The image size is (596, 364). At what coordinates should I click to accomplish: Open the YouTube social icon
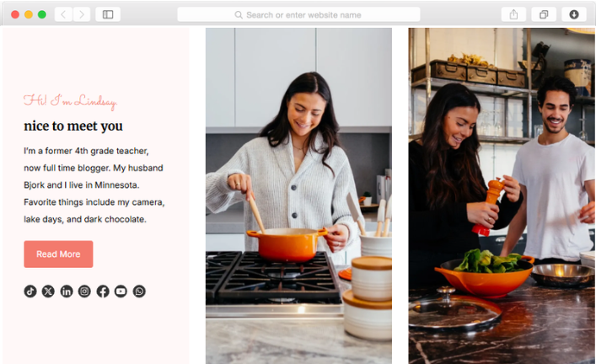click(x=121, y=292)
